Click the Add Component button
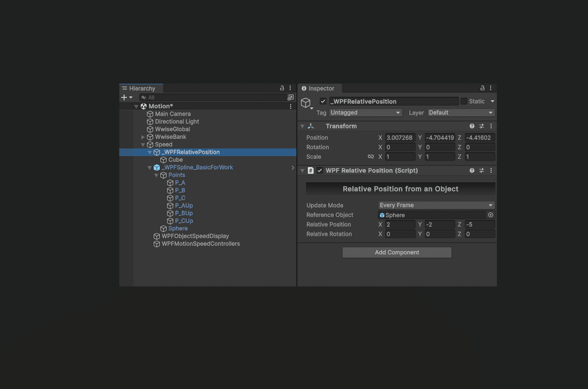Image resolution: width=588 pixels, height=389 pixels. pyautogui.click(x=396, y=252)
